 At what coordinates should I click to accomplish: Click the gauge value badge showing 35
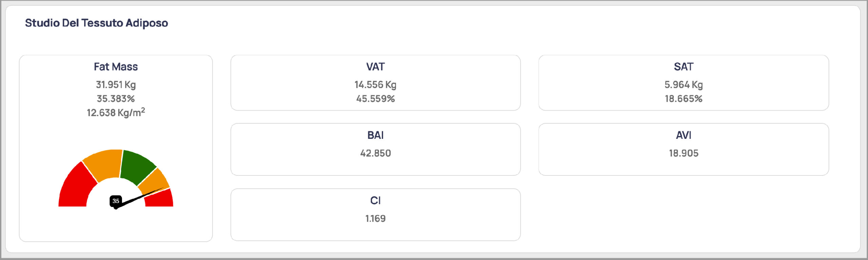116,201
